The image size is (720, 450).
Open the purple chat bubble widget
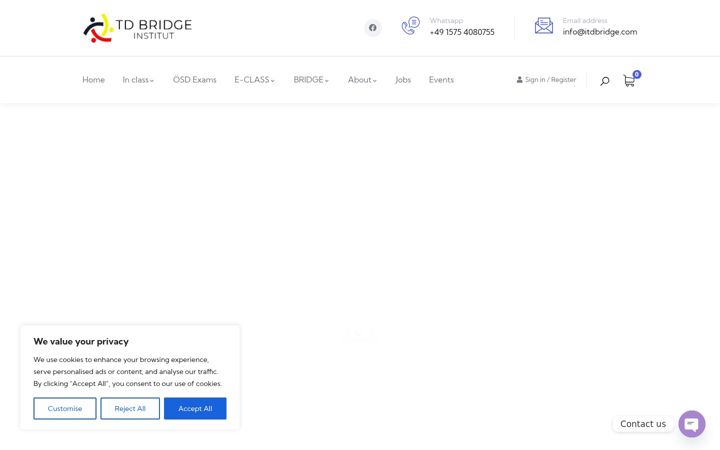click(x=692, y=424)
